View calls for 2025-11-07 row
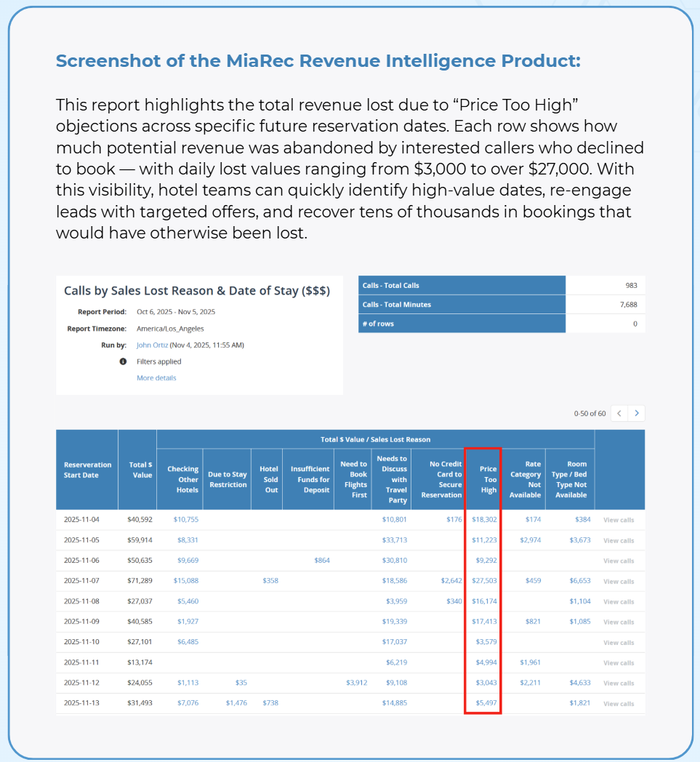 click(618, 582)
